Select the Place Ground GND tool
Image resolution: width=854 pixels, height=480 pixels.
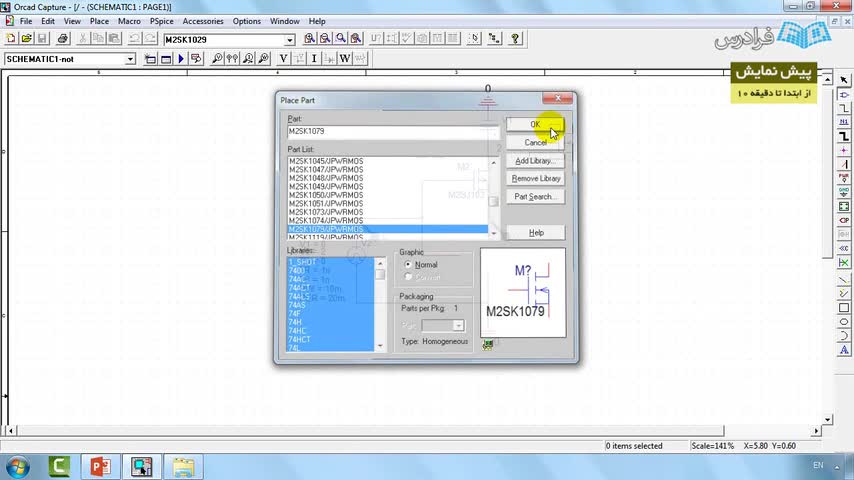844,192
